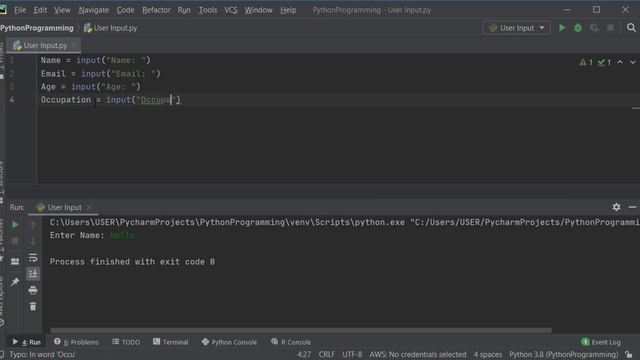The image size is (640, 360).
Task: Click 'Process finished with exit code 0' text
Action: click(132, 262)
